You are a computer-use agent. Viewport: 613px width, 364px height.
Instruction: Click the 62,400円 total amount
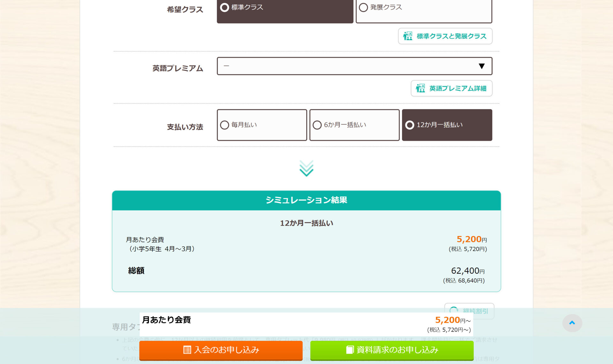[x=468, y=271]
